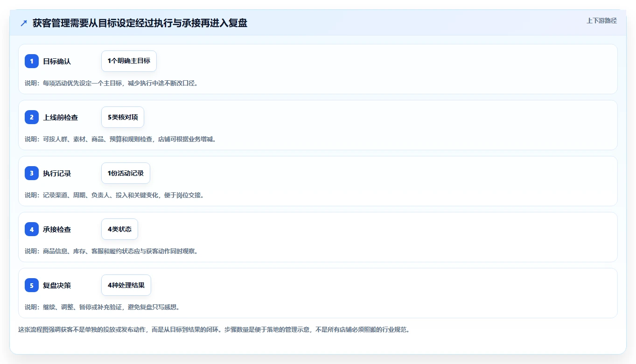636x364 pixels.
Task: Click the 5类核对项 pill
Action: tap(123, 117)
